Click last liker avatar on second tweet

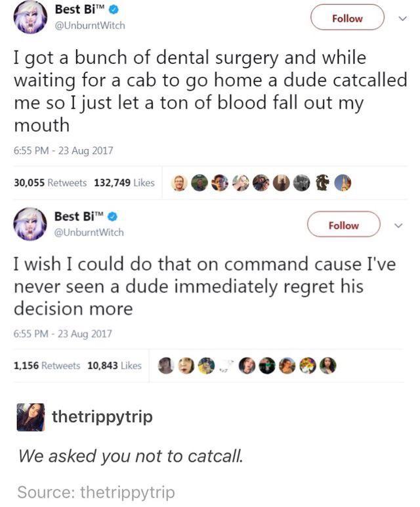pyautogui.click(x=327, y=366)
